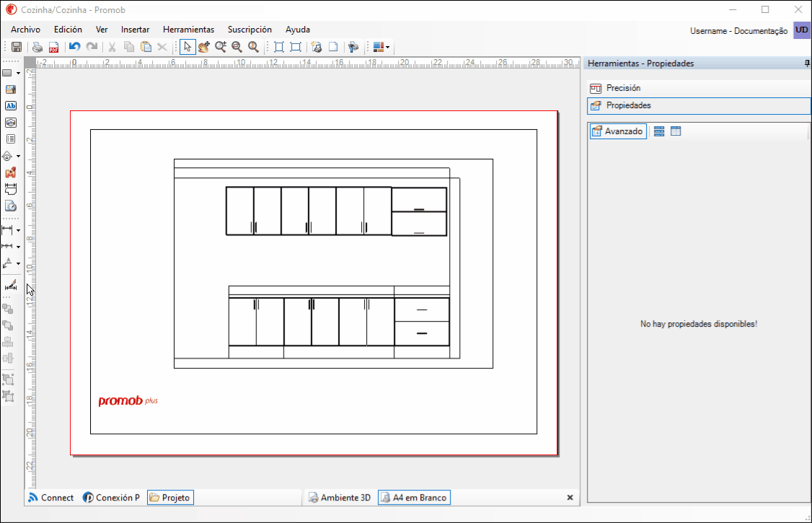Screen dimensions: 812x523
Task: Expand the rectangle shape tool arrow
Action: [x=18, y=73]
